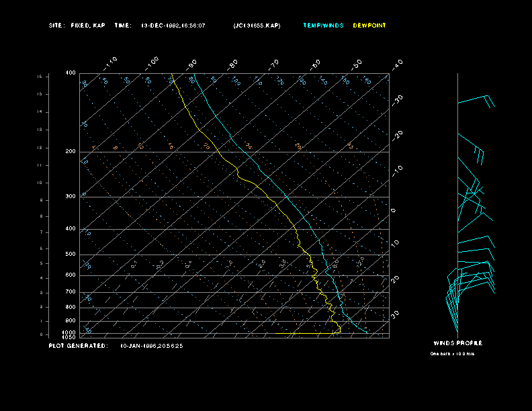532x411 pixels.
Task: Click the SITE: FIXED, KAP header text
Action: pyautogui.click(x=77, y=26)
